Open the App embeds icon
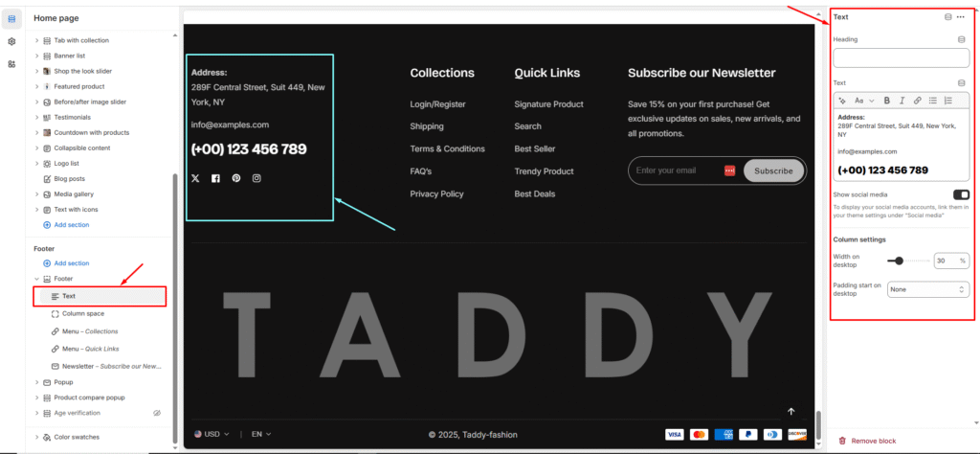Image resolution: width=980 pixels, height=454 pixels. click(x=11, y=64)
